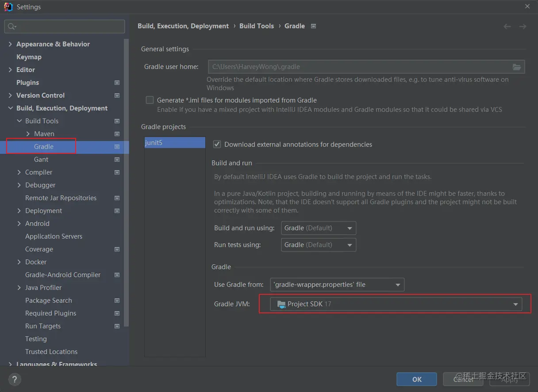Click project-level icon on Coverage row

[x=117, y=249]
